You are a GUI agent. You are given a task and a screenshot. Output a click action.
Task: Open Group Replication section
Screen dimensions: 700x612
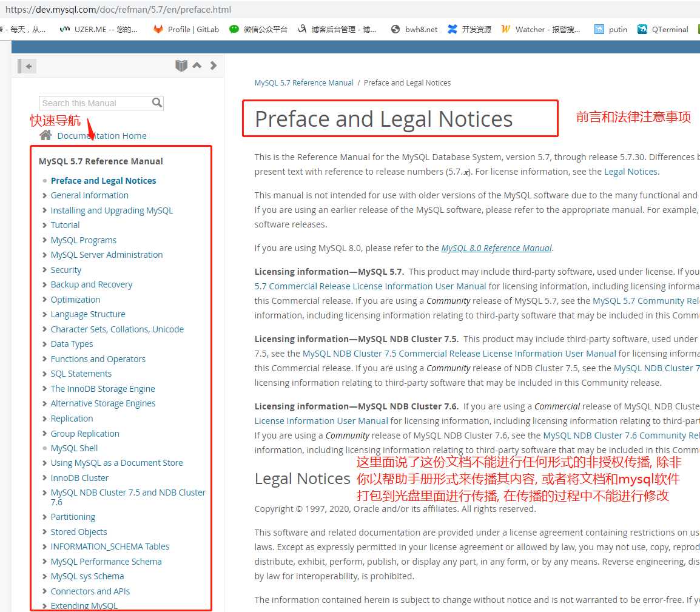point(85,434)
